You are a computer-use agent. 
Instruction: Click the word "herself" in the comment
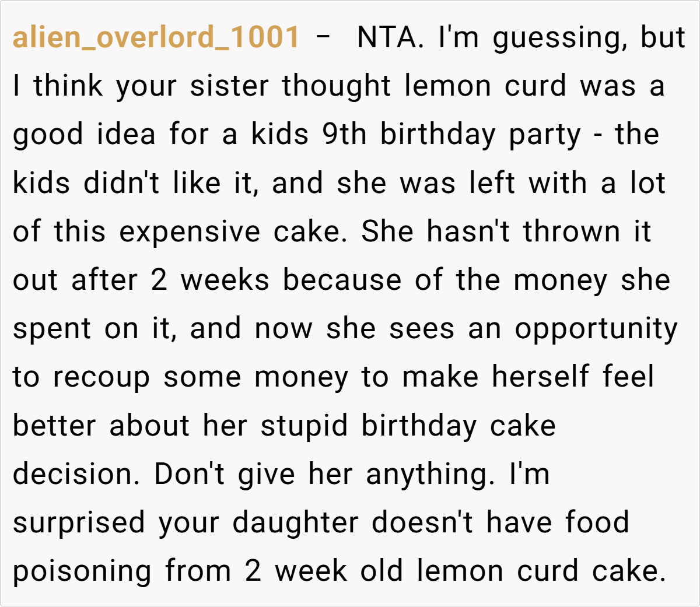540,377
